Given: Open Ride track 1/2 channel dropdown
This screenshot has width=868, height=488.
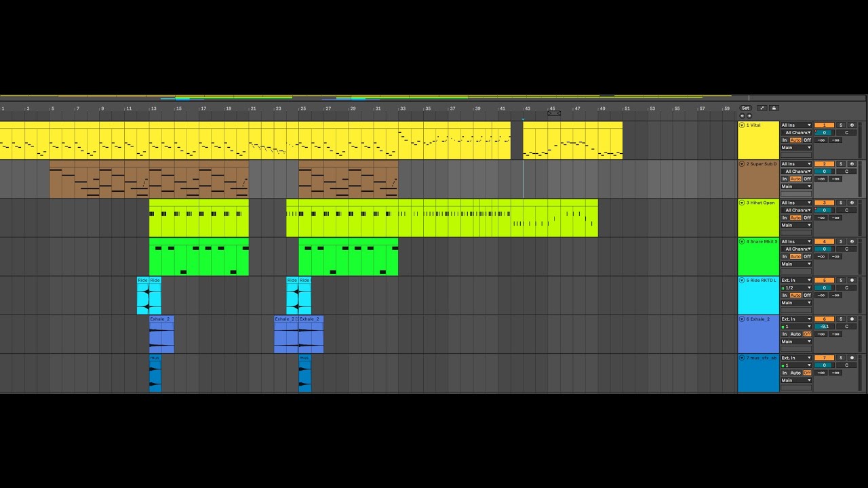Looking at the screenshot, I should (796, 288).
